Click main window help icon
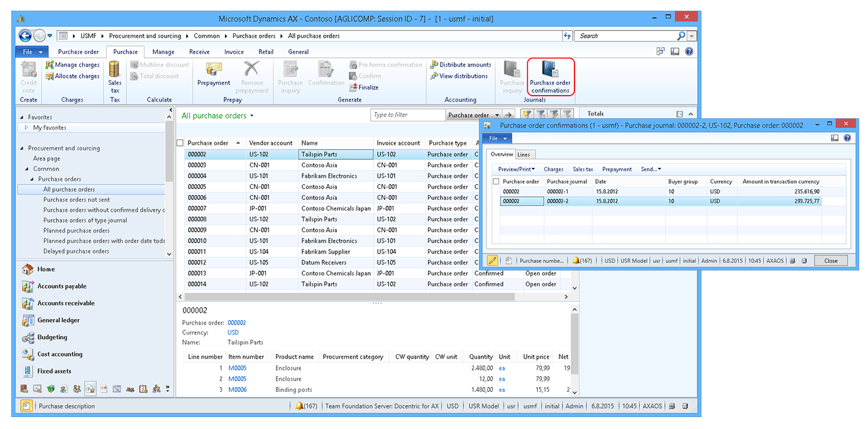868x429 pixels. tap(689, 52)
